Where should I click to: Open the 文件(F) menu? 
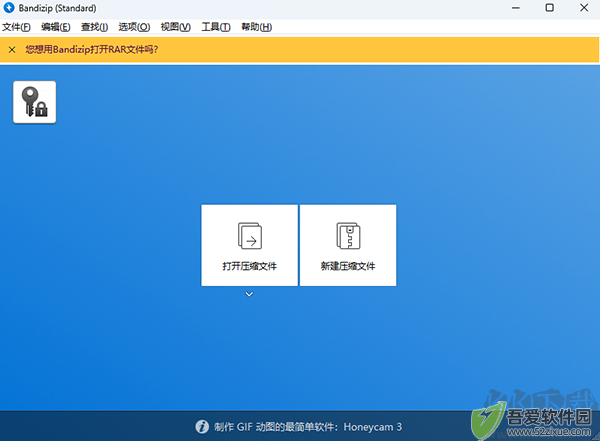coord(16,27)
